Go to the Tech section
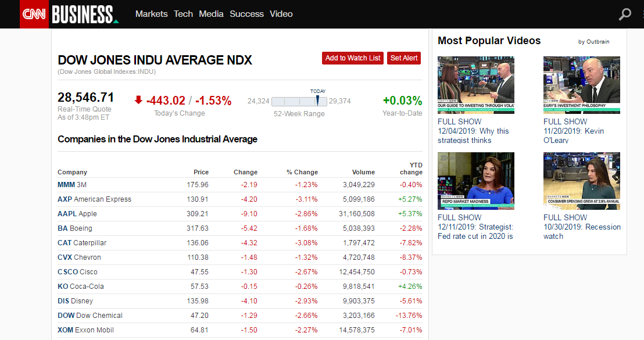Image resolution: width=644 pixels, height=340 pixels. pos(183,14)
